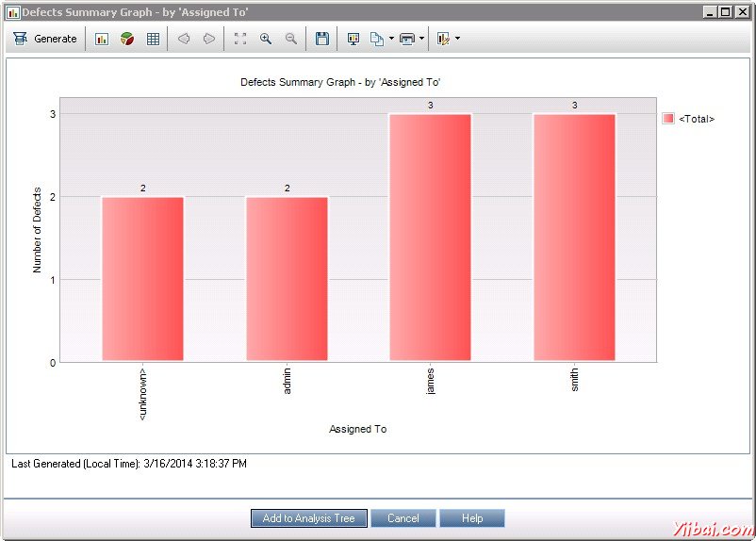Save the graph image with the disk icon
This screenshot has width=756, height=541.
pos(322,39)
